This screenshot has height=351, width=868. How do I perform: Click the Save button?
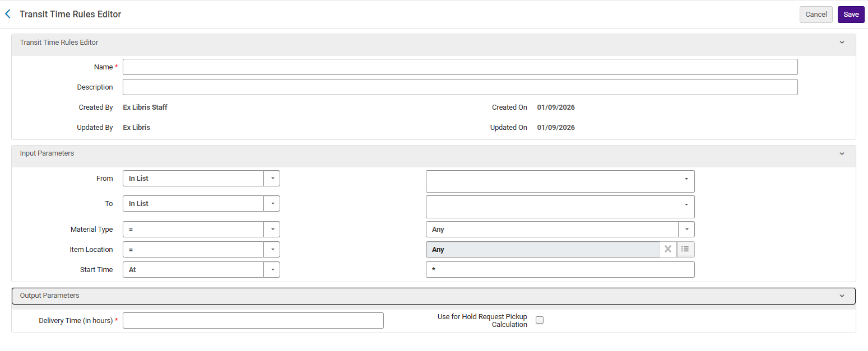tap(851, 15)
